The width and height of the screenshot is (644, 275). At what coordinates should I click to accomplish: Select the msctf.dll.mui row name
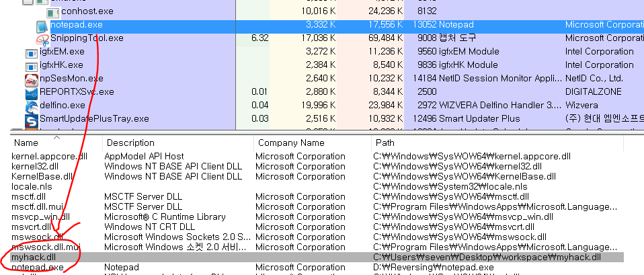click(37, 207)
